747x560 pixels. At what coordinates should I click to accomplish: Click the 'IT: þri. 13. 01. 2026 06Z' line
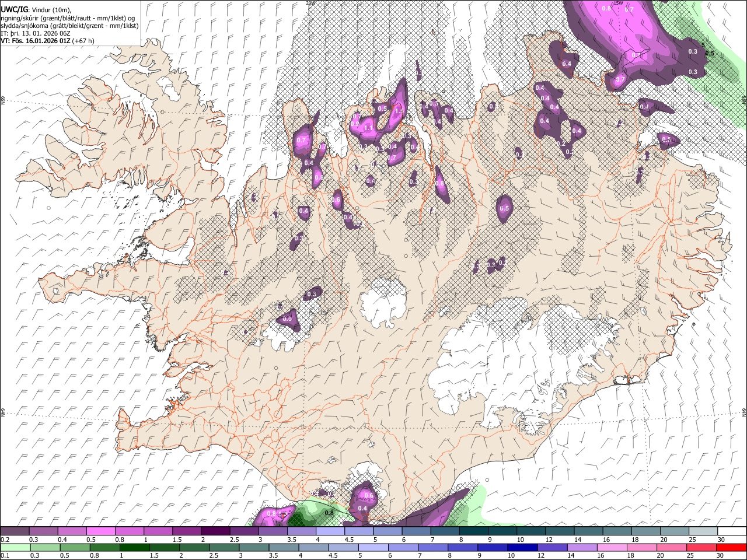(35, 33)
